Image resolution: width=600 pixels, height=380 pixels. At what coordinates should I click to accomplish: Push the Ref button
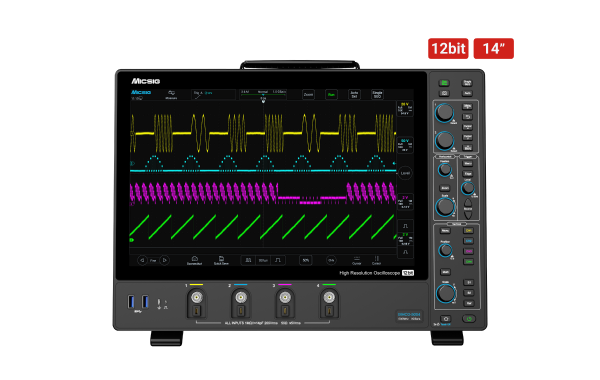click(468, 303)
